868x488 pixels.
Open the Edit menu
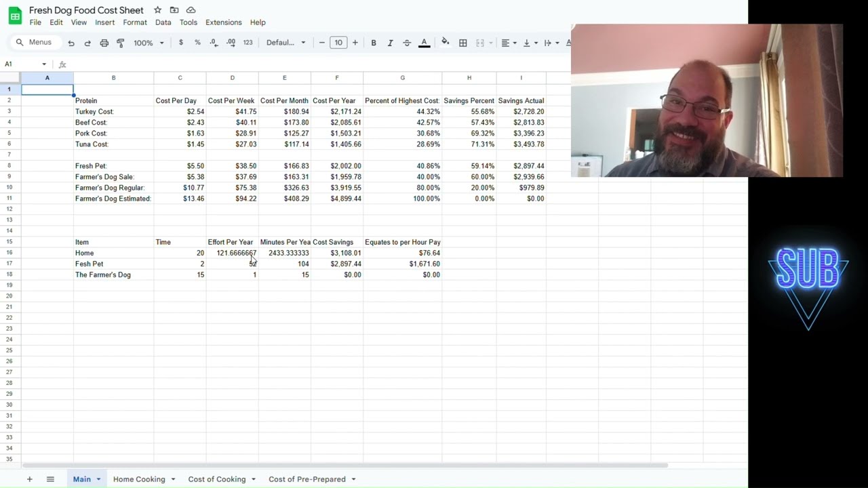click(56, 22)
